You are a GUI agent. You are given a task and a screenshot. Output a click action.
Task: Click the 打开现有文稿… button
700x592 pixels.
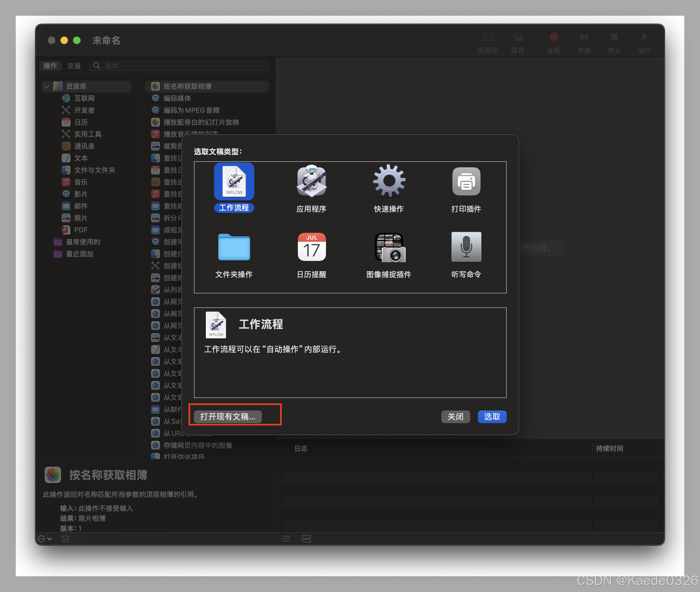click(x=228, y=417)
